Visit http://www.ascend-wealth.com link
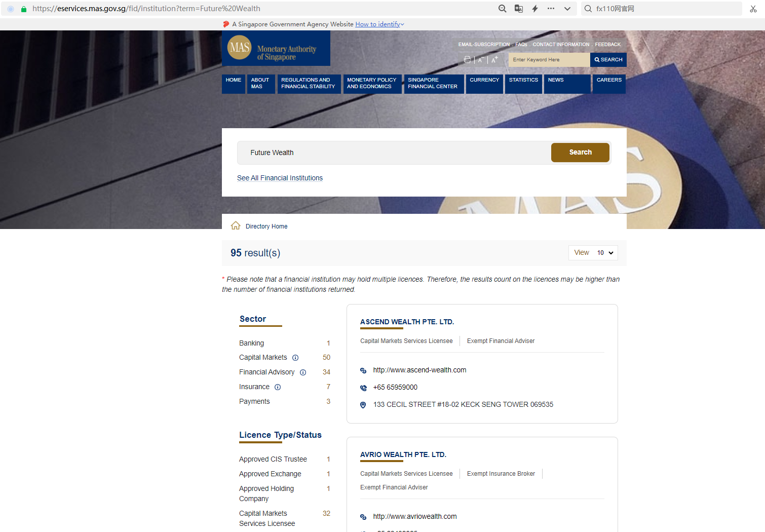The height and width of the screenshot is (532, 765). click(419, 370)
